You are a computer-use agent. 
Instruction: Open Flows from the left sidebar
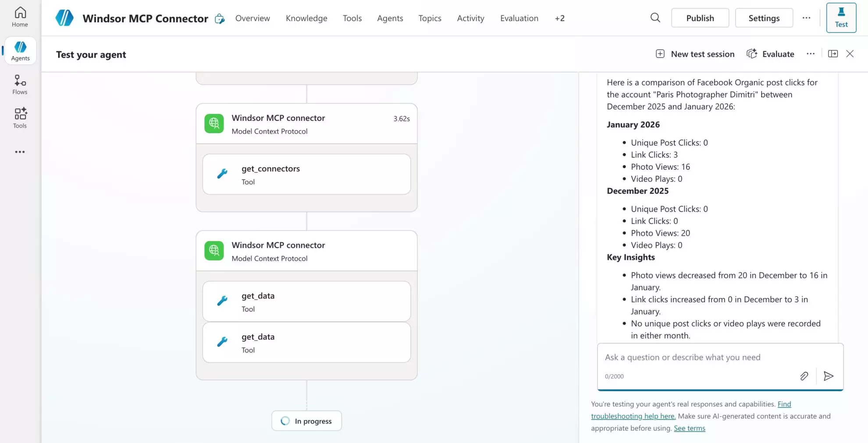20,85
